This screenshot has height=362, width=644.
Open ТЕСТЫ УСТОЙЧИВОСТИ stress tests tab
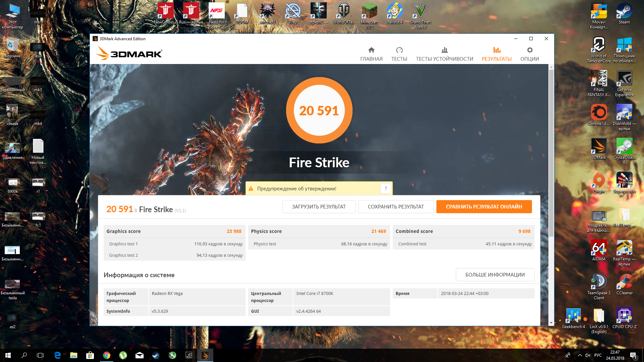pyautogui.click(x=444, y=54)
